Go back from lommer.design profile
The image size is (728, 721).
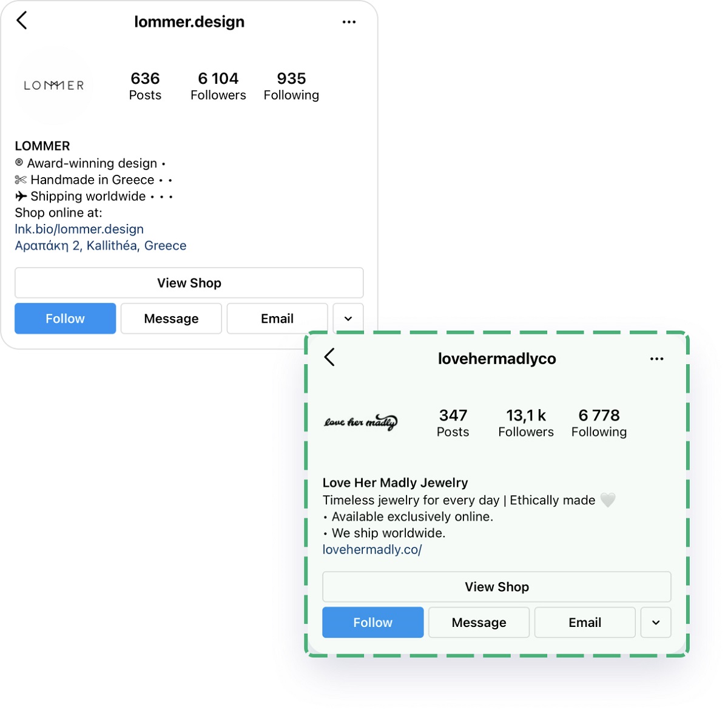tap(22, 21)
